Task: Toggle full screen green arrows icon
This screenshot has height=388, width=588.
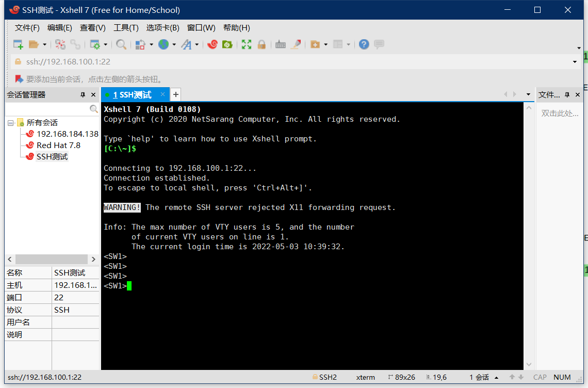Action: (247, 44)
